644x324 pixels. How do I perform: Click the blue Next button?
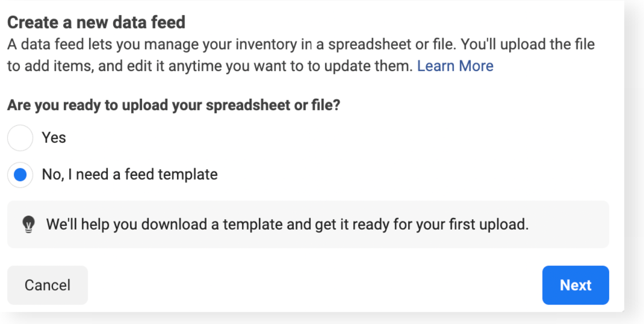pyautogui.click(x=576, y=285)
